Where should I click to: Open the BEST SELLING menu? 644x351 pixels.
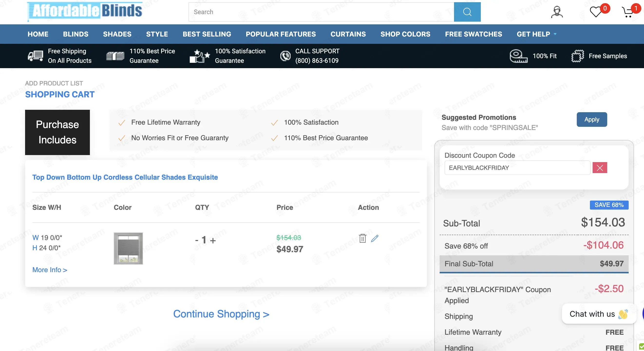207,34
